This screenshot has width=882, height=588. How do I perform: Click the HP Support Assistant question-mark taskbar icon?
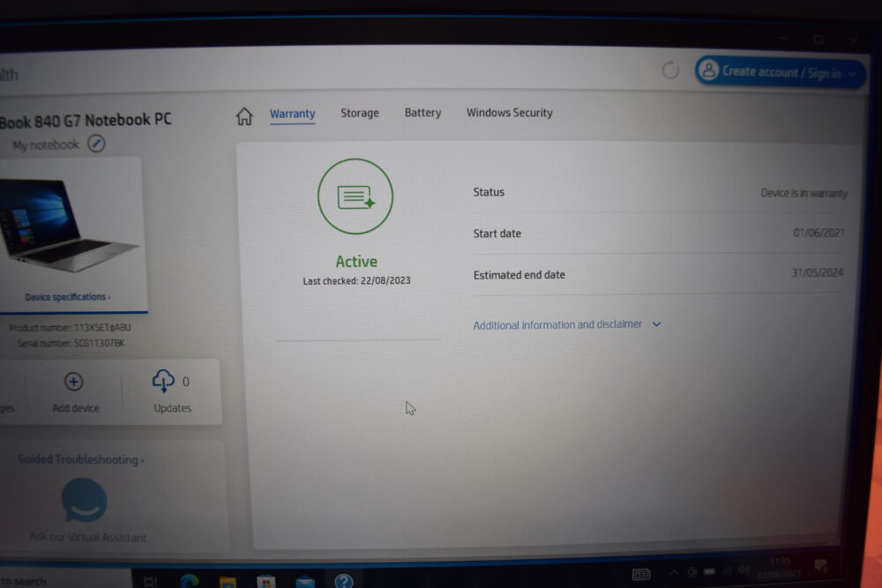click(x=343, y=581)
